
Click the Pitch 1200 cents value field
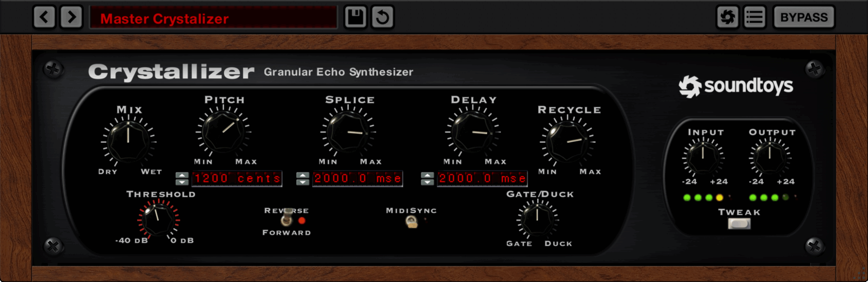click(x=237, y=178)
